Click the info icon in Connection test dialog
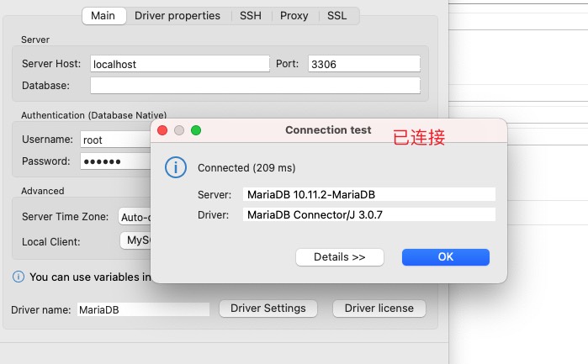This screenshot has width=588, height=364. point(175,166)
